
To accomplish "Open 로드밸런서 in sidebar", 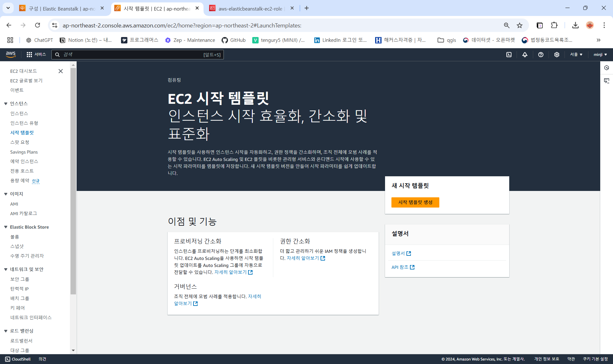I will pyautogui.click(x=21, y=341).
